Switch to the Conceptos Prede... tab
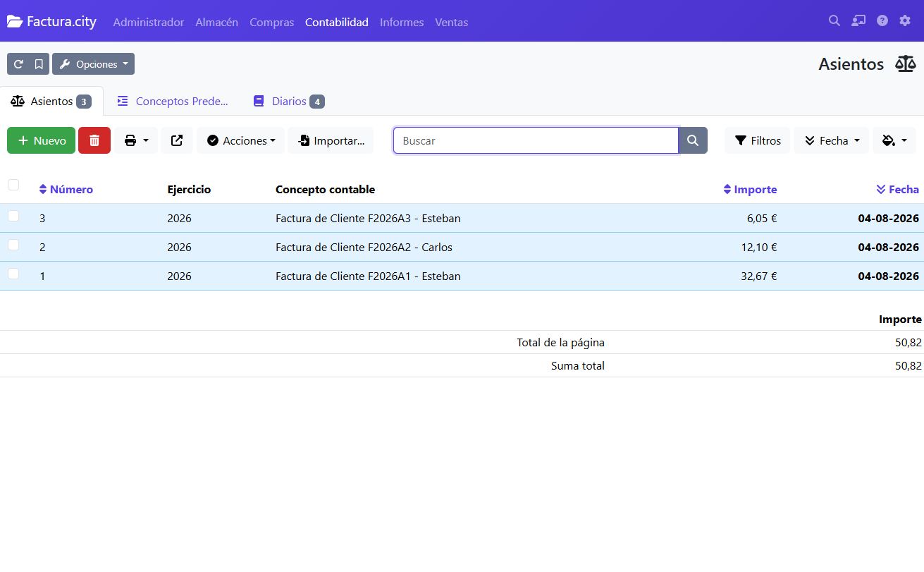This screenshot has width=924, height=572. click(173, 101)
